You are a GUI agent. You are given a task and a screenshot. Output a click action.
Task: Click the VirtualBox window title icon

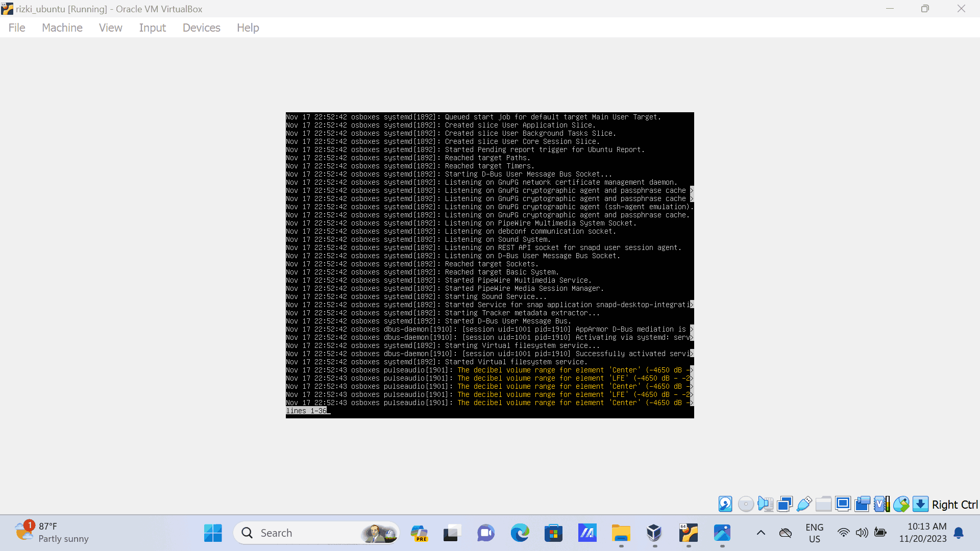(x=7, y=9)
